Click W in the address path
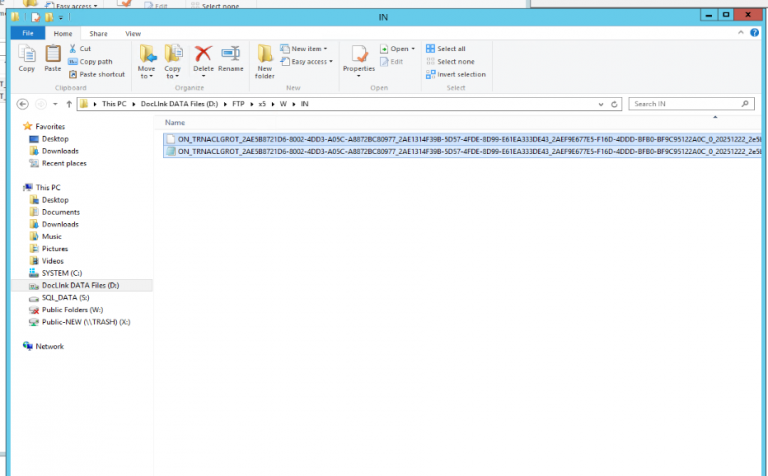 click(x=283, y=104)
